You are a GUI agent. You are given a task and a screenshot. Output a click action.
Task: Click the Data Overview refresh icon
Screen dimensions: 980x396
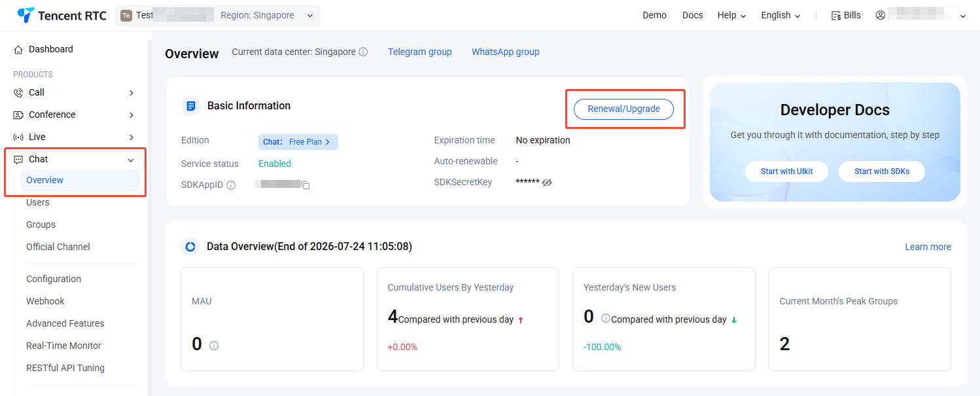tap(190, 247)
